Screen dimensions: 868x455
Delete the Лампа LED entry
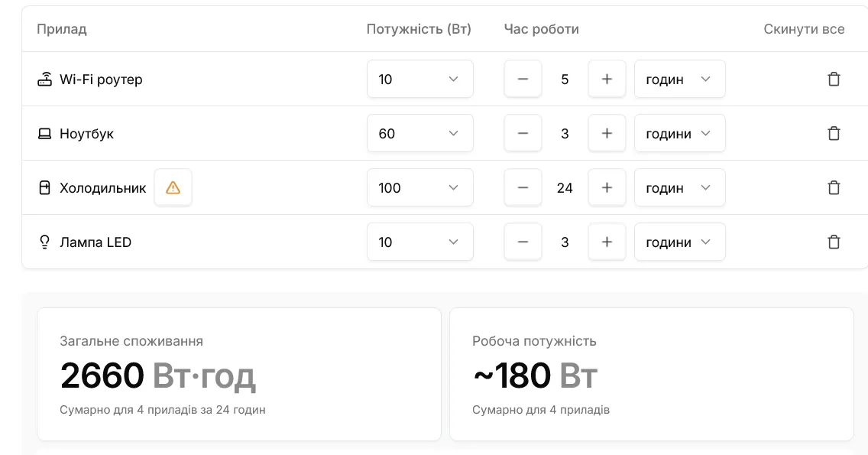(x=834, y=242)
